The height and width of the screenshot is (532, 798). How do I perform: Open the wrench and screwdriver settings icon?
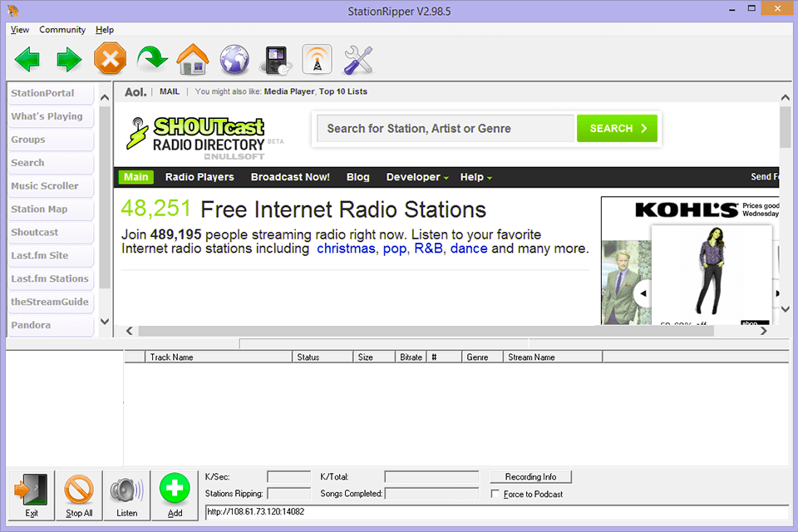pos(359,60)
